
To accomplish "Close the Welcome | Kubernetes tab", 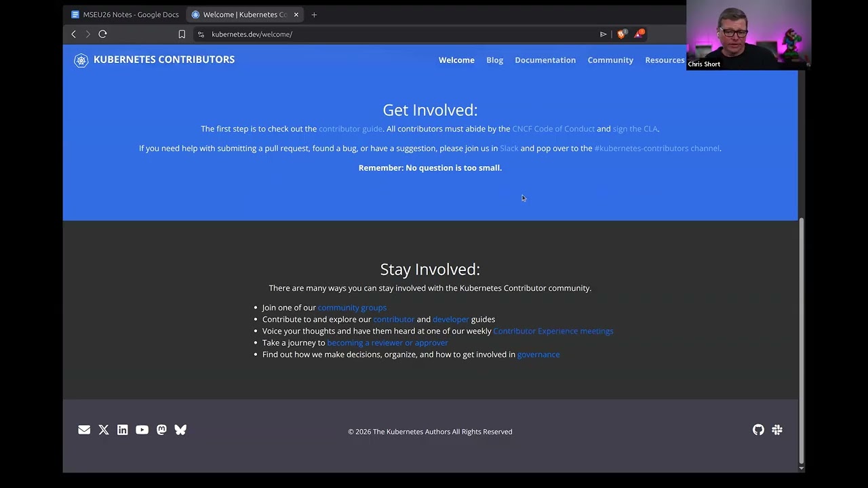I will (296, 14).
